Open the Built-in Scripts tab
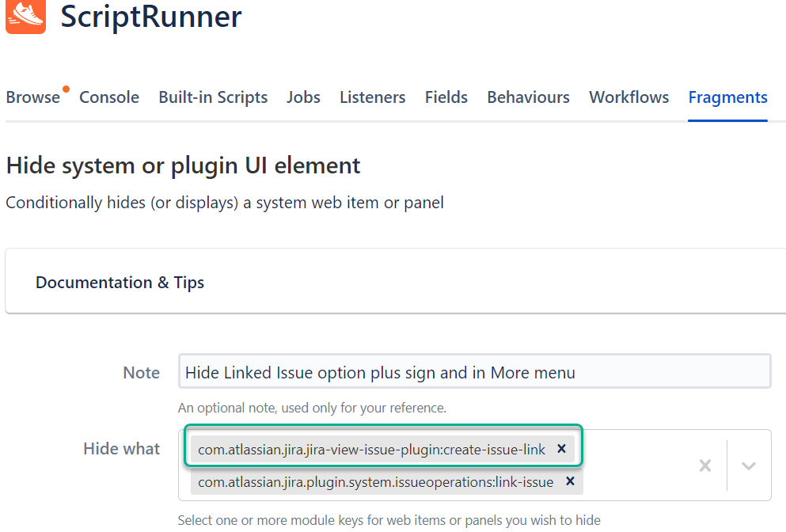 [x=213, y=97]
